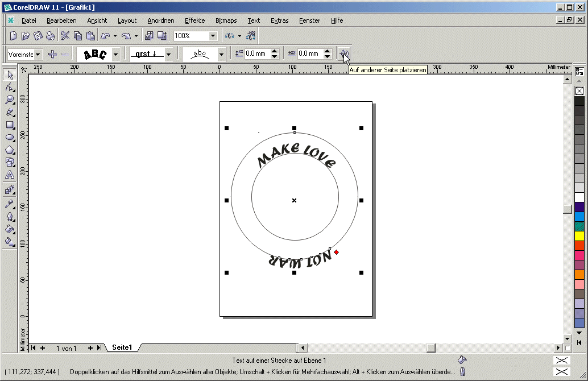This screenshot has width=588, height=381.
Task: Click the Undo arrow icon
Action: (x=105, y=36)
